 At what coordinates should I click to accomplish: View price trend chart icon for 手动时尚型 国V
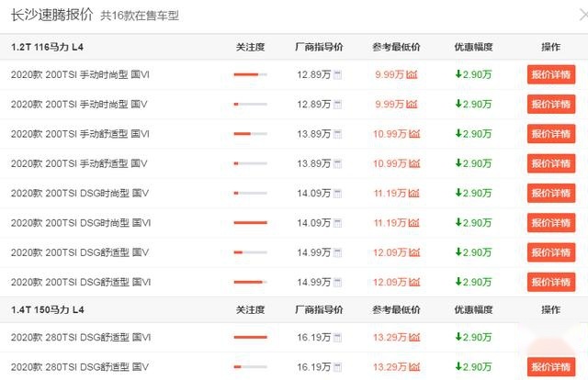(x=412, y=105)
